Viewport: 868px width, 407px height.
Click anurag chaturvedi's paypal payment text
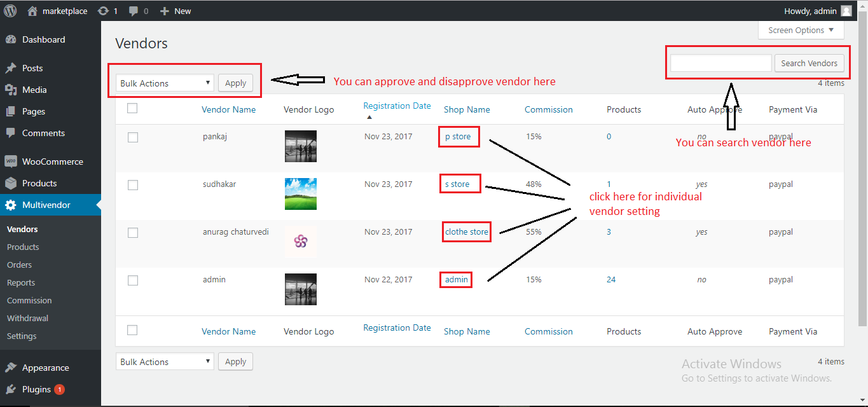pos(781,232)
